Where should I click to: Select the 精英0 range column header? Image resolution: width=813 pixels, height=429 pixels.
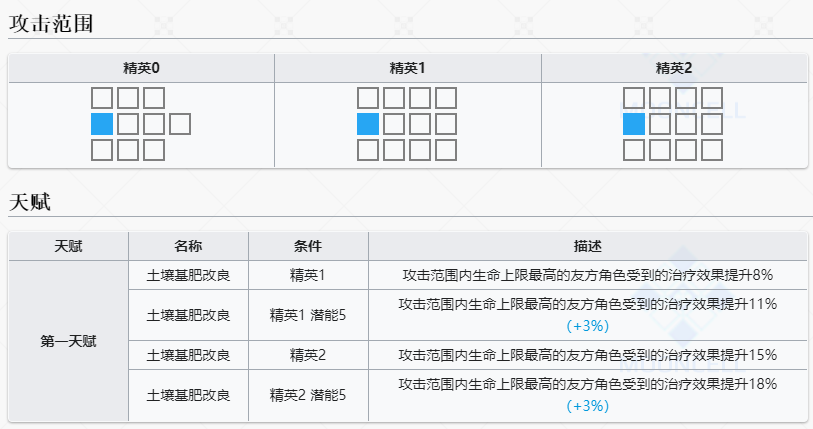pos(141,68)
